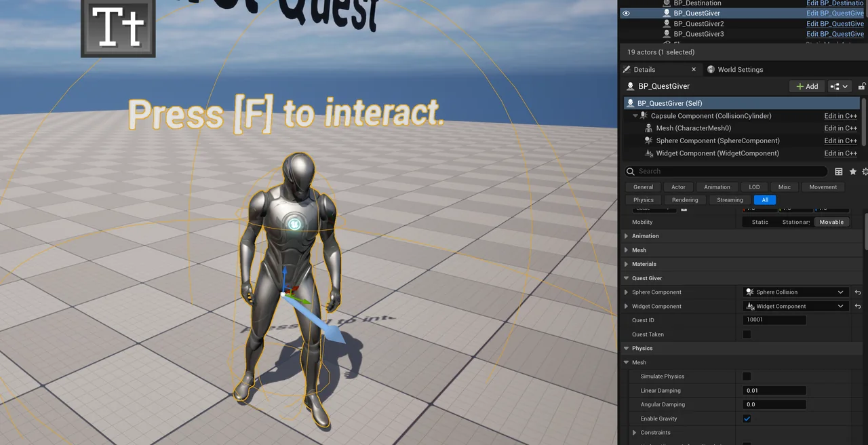The image size is (868, 445).
Task: Show favorites with the star icon
Action: point(853,172)
